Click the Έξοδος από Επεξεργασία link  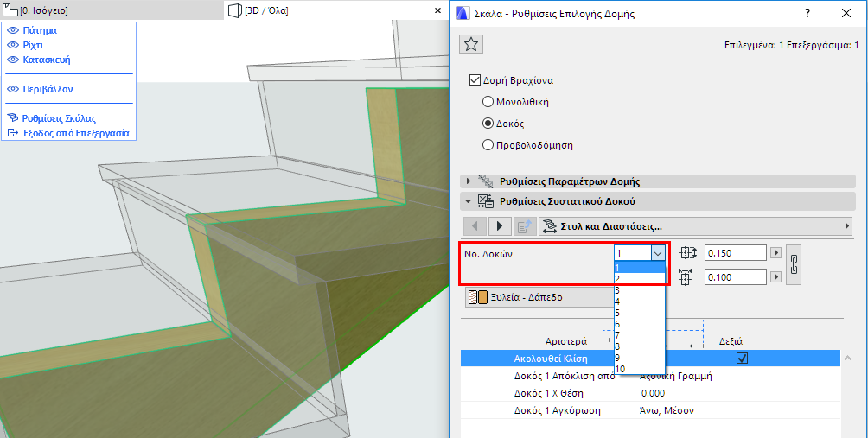[76, 133]
